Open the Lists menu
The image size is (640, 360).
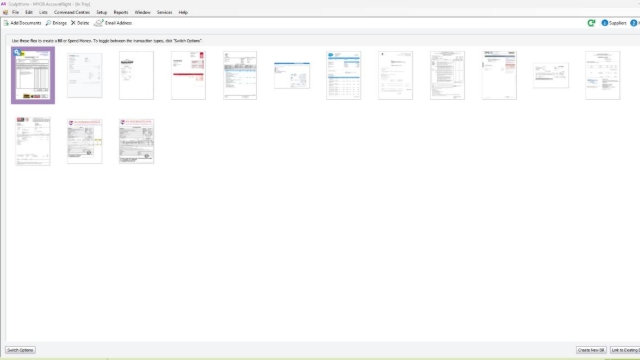43,13
